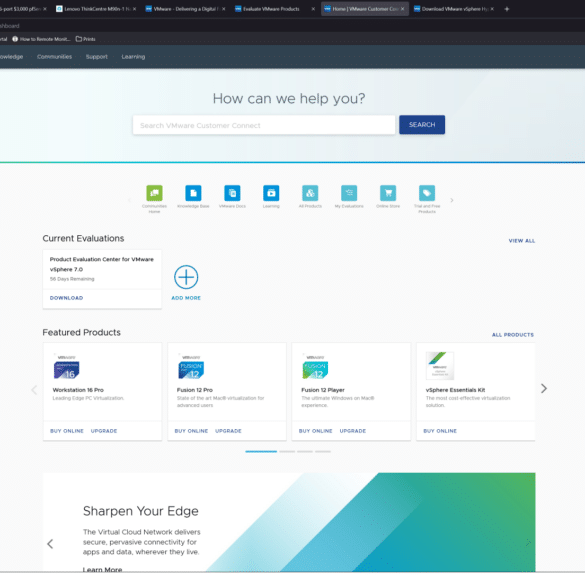The height and width of the screenshot is (585, 585).
Task: Click the SEARCH button
Action: (422, 125)
